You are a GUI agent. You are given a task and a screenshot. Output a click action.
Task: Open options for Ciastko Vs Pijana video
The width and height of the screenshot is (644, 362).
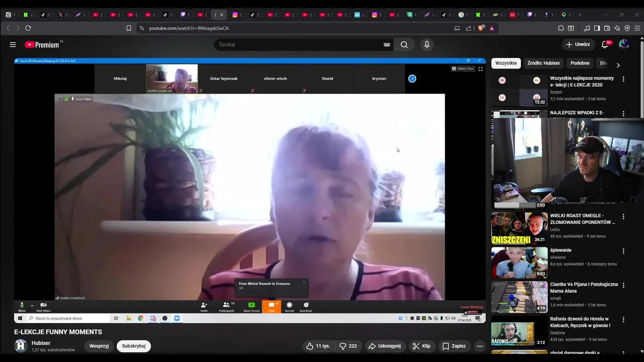(623, 285)
